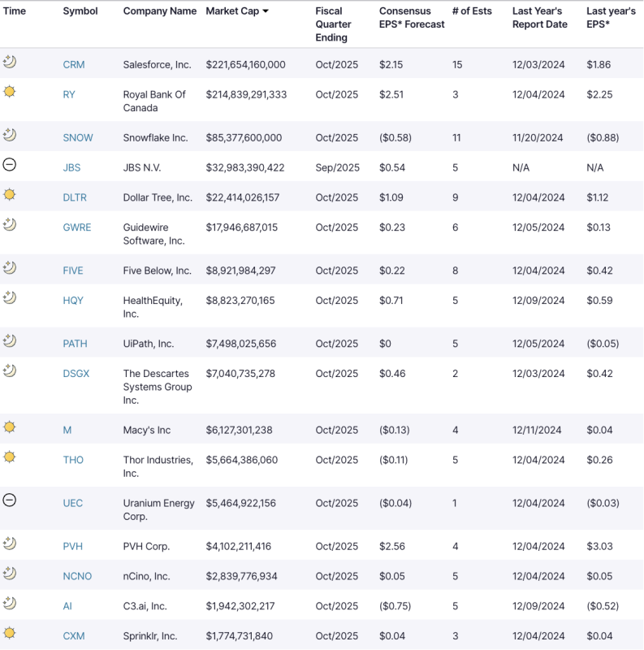Open the SNOW symbol link
The width and height of the screenshot is (644, 650).
[77, 138]
